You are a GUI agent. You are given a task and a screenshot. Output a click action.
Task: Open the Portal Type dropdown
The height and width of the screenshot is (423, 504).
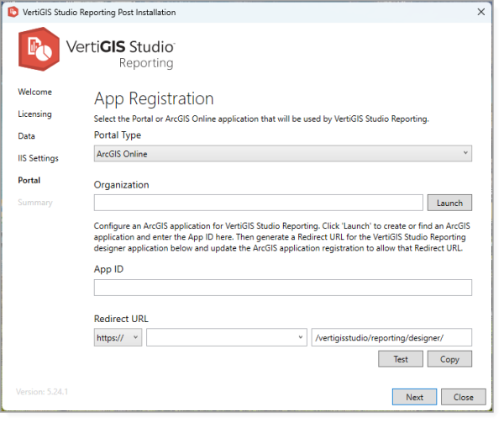282,153
